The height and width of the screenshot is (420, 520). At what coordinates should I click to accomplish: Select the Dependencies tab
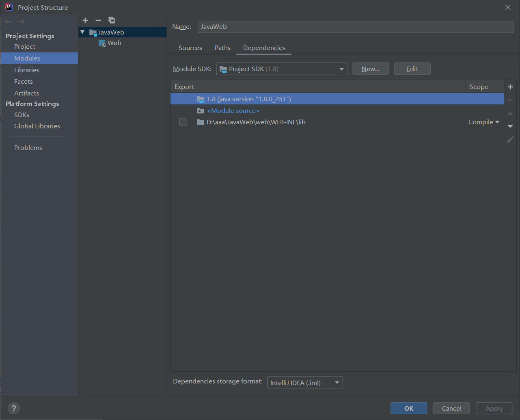[264, 48]
